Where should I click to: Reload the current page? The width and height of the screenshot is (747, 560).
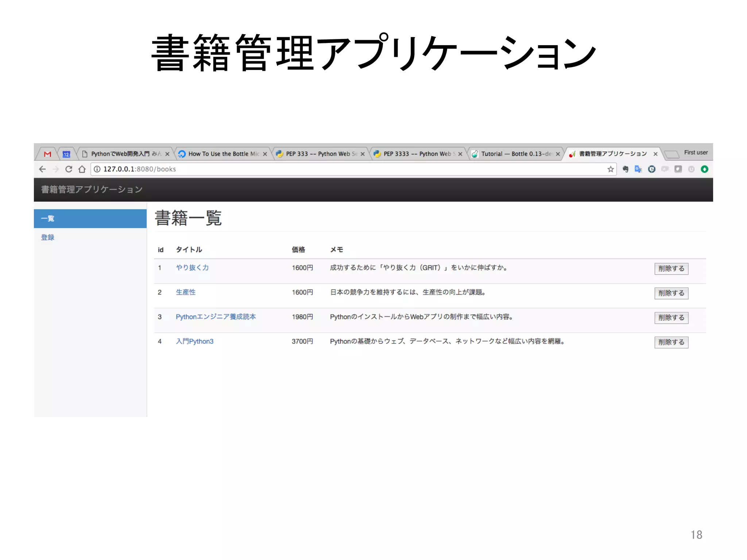tap(69, 169)
